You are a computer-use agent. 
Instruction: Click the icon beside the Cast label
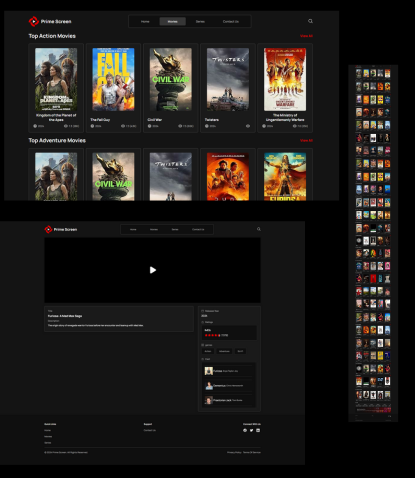[x=203, y=359]
